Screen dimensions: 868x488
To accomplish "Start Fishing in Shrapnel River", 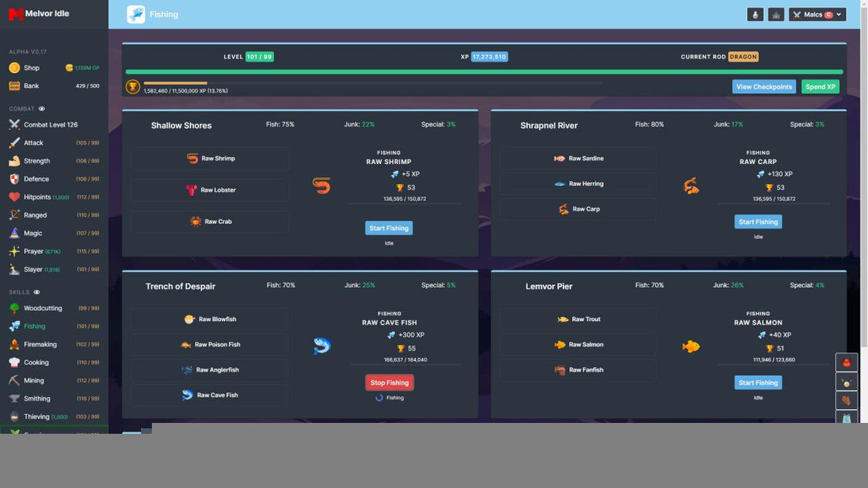I will [758, 222].
